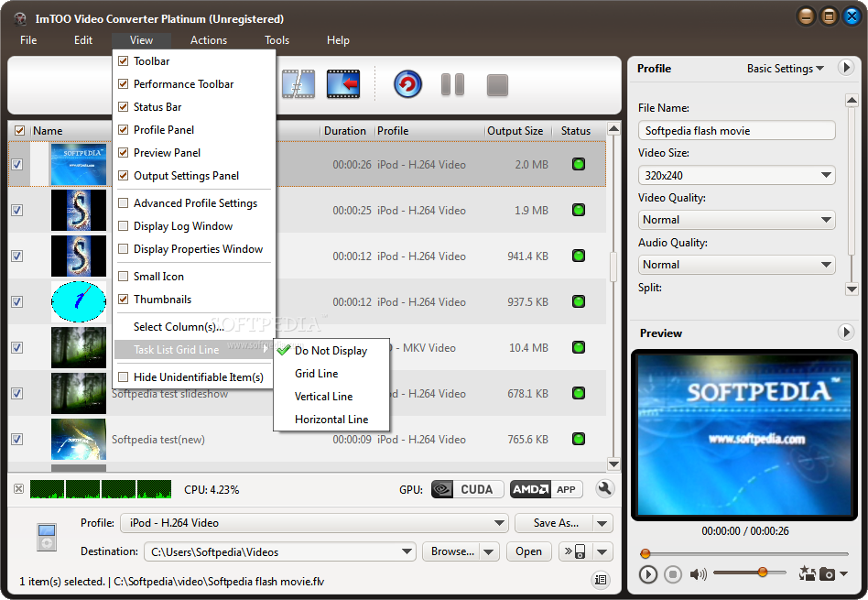Enable Advanced Profile Settings
The height and width of the screenshot is (600, 868).
194,202
